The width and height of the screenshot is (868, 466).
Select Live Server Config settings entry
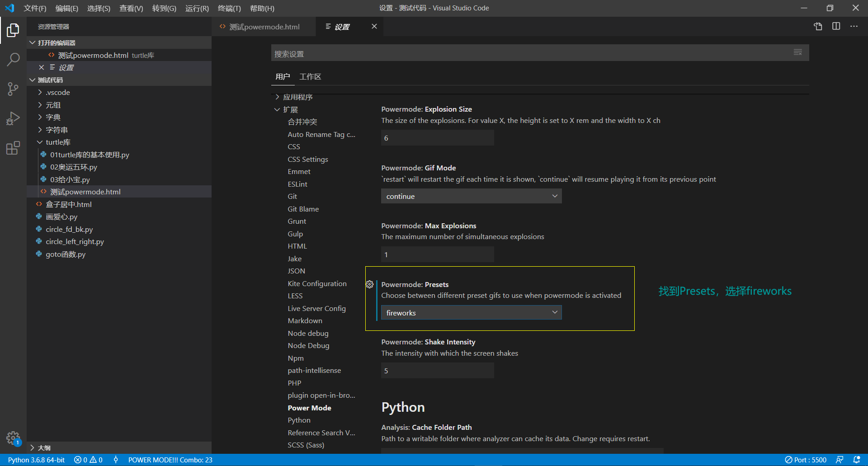click(x=316, y=308)
